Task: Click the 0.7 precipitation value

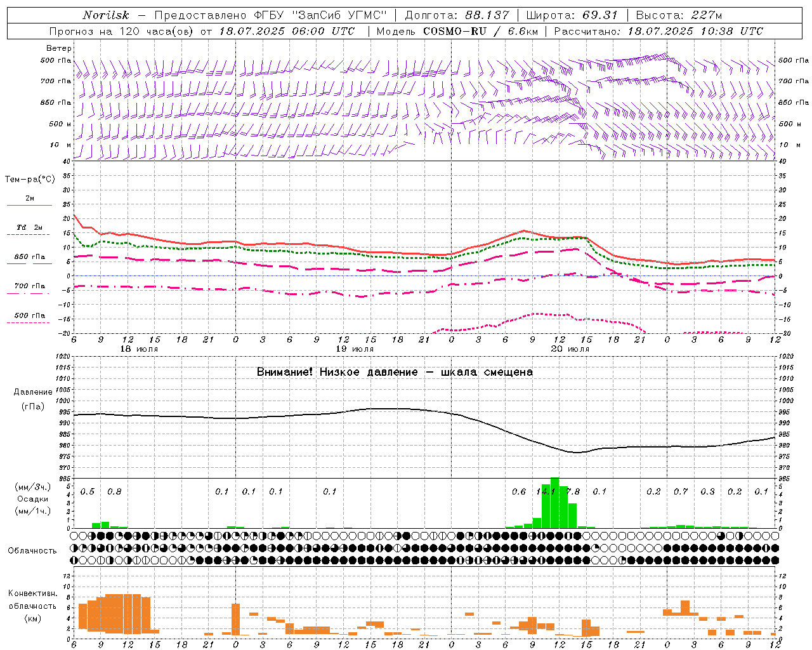Action: [681, 491]
